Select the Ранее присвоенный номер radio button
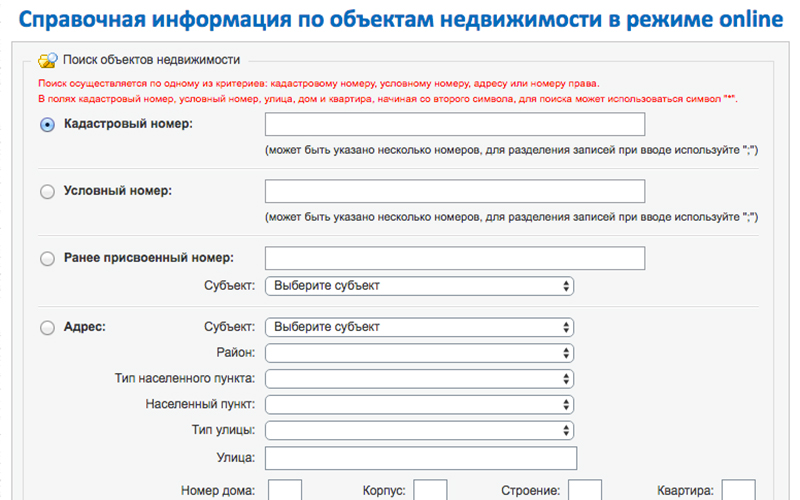This screenshot has width=800, height=500. point(47,259)
